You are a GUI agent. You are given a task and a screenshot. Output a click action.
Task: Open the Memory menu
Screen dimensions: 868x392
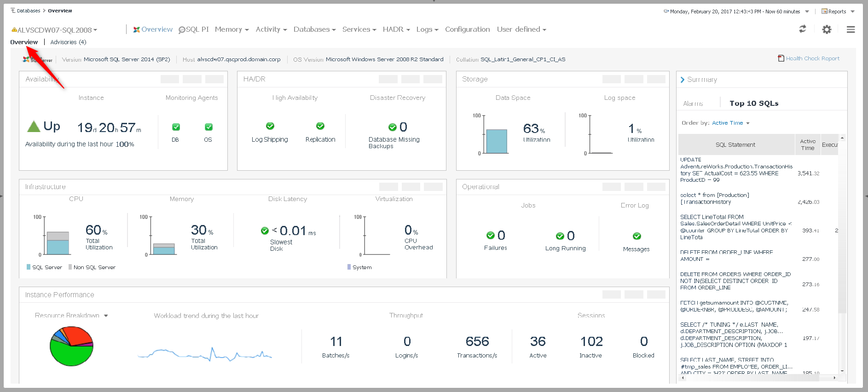click(x=231, y=29)
